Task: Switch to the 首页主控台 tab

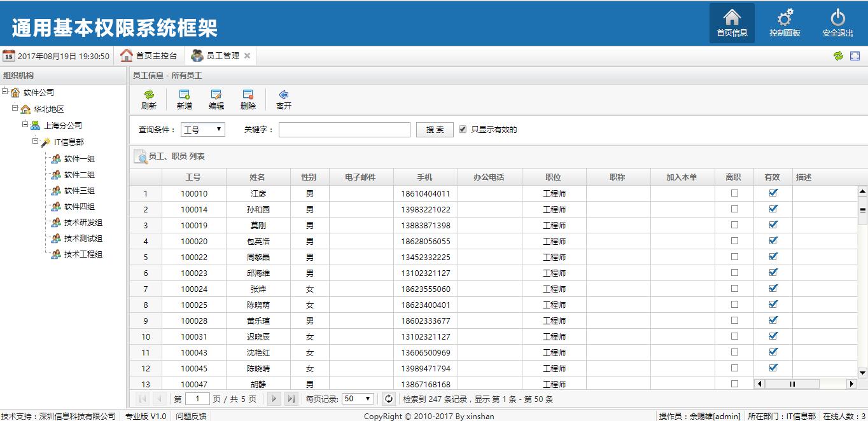Action: tap(149, 56)
